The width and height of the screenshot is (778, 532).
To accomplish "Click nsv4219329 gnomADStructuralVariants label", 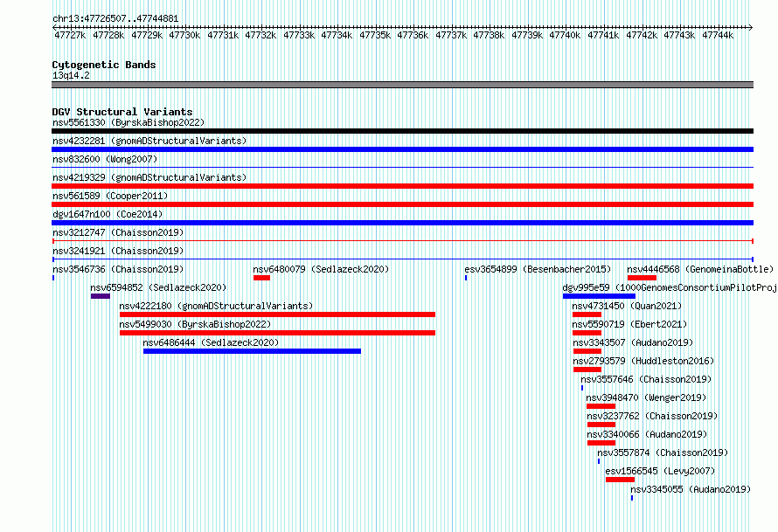I will pyautogui.click(x=149, y=177).
